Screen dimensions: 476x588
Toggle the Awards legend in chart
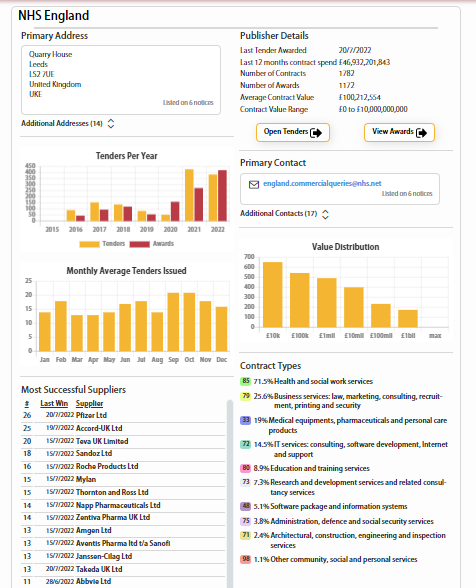coord(152,244)
